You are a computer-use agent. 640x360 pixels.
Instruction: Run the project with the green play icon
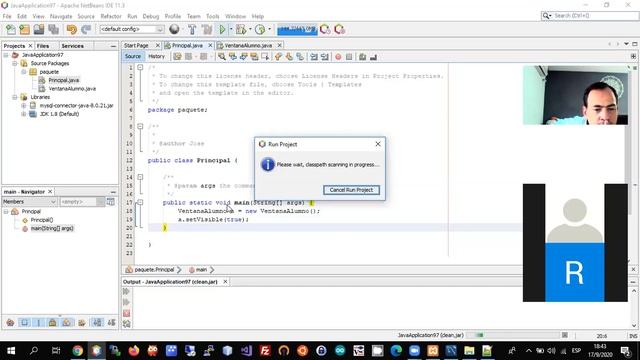pyautogui.click(x=222, y=29)
